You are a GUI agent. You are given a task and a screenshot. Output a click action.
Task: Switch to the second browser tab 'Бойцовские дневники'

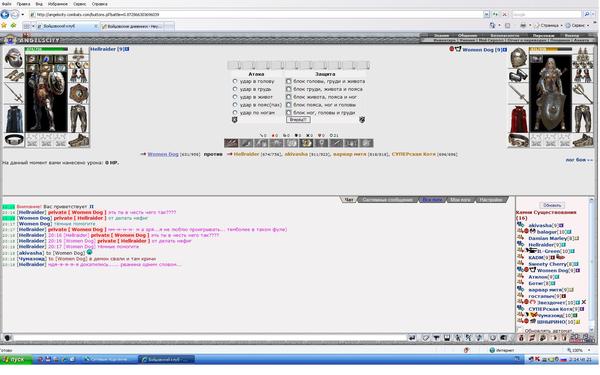point(132,26)
